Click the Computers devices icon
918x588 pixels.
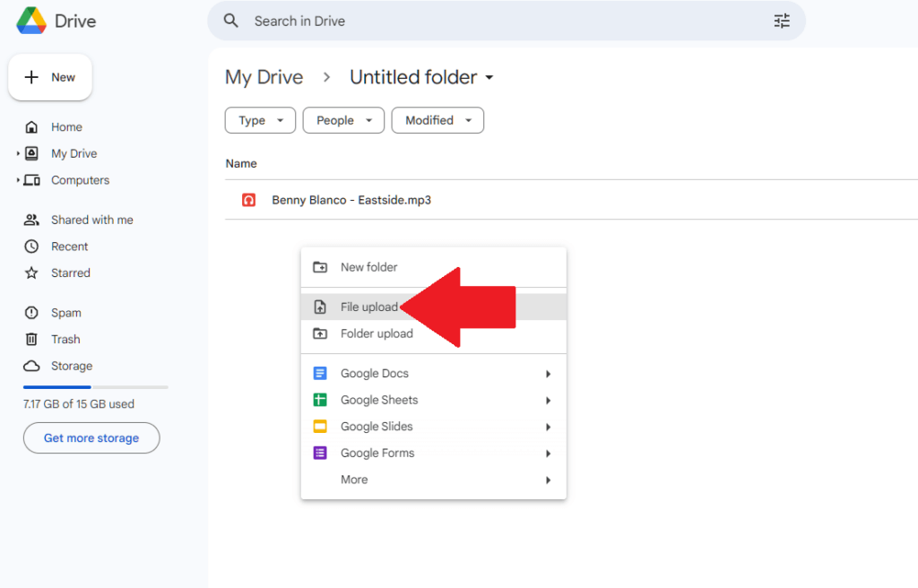tap(31, 180)
